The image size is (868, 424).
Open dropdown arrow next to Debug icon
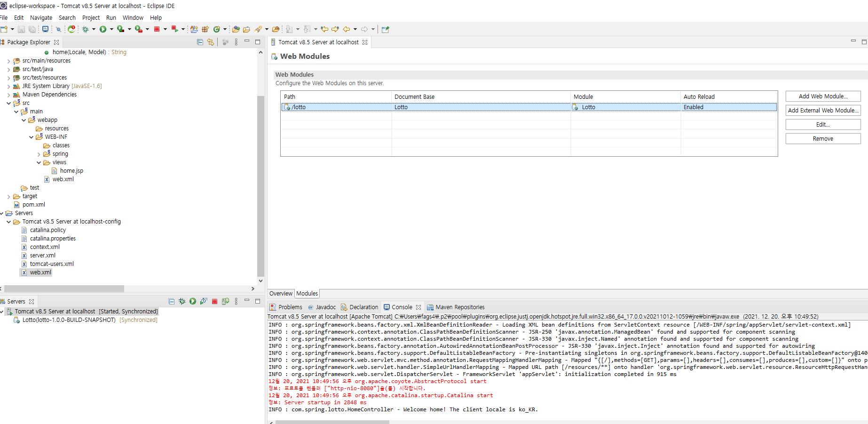[94, 29]
